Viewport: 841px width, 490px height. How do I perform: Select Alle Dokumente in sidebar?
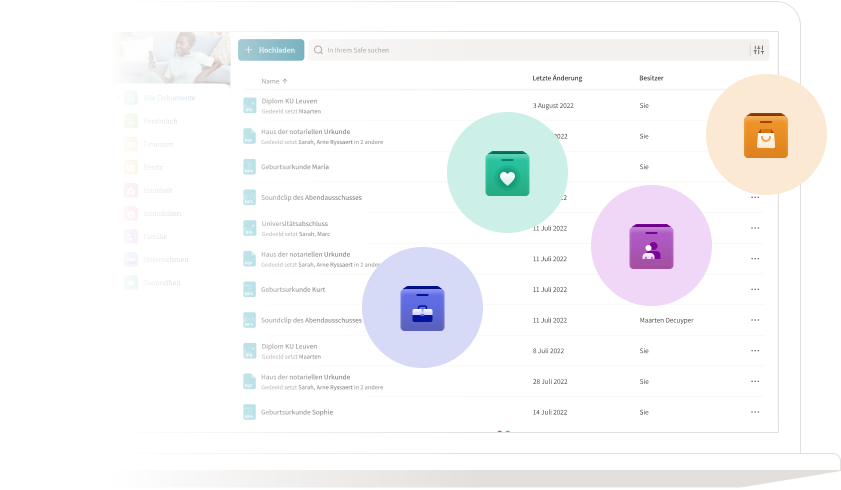[169, 98]
